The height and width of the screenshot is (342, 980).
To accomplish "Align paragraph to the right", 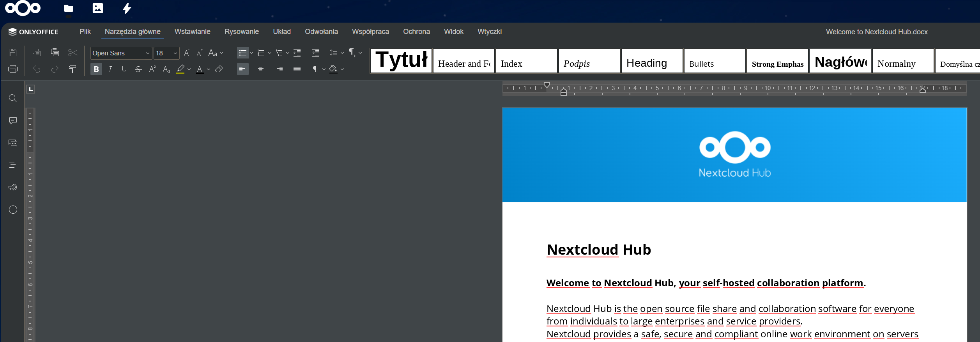I will pos(279,69).
